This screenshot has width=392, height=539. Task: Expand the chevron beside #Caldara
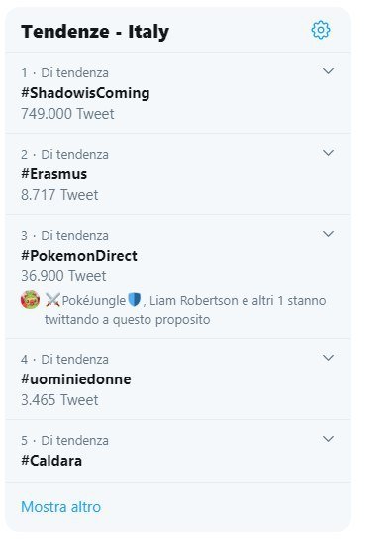coord(328,439)
